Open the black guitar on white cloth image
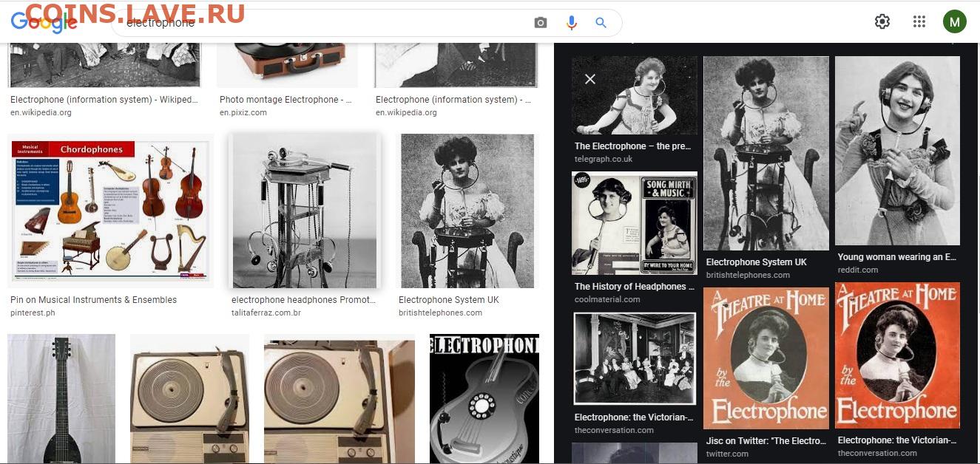The height and width of the screenshot is (464, 980). (61, 398)
